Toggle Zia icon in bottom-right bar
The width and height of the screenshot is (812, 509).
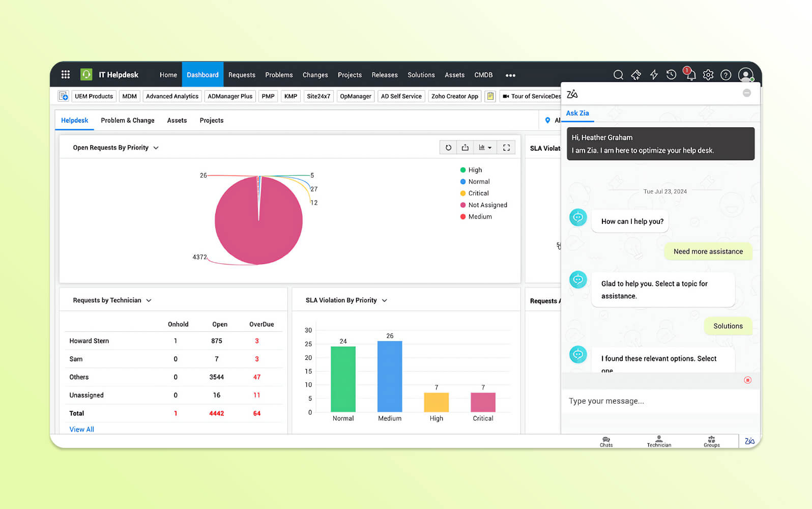(x=749, y=441)
